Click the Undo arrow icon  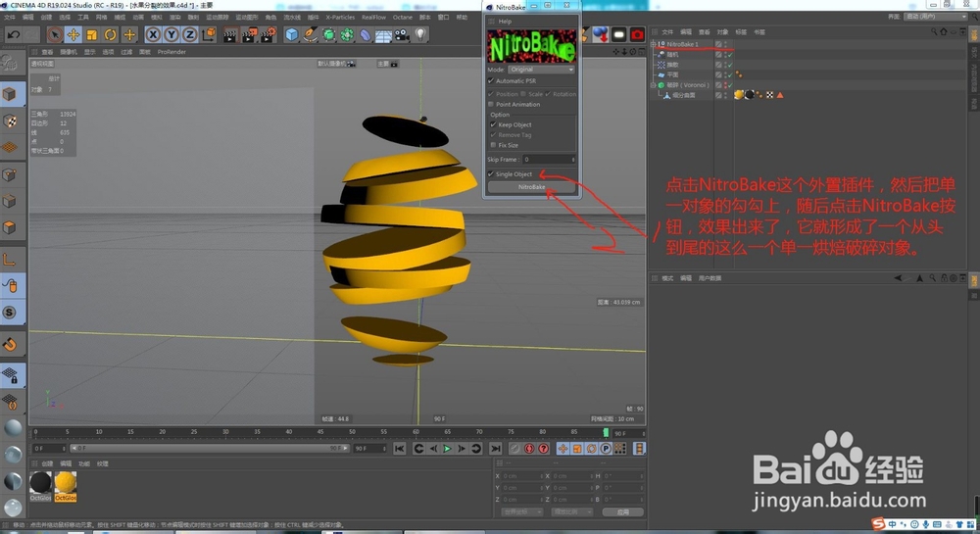click(13, 35)
